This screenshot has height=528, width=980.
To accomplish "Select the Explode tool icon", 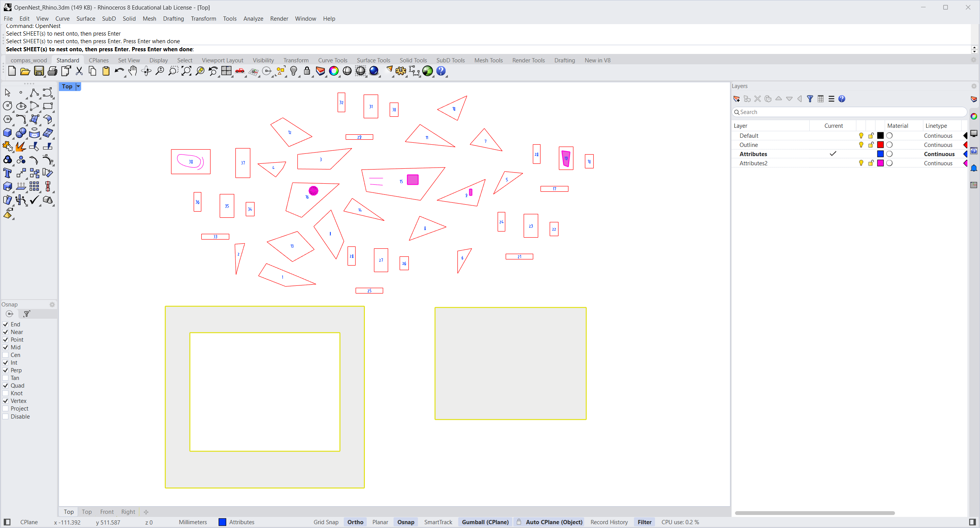I will (x=21, y=146).
